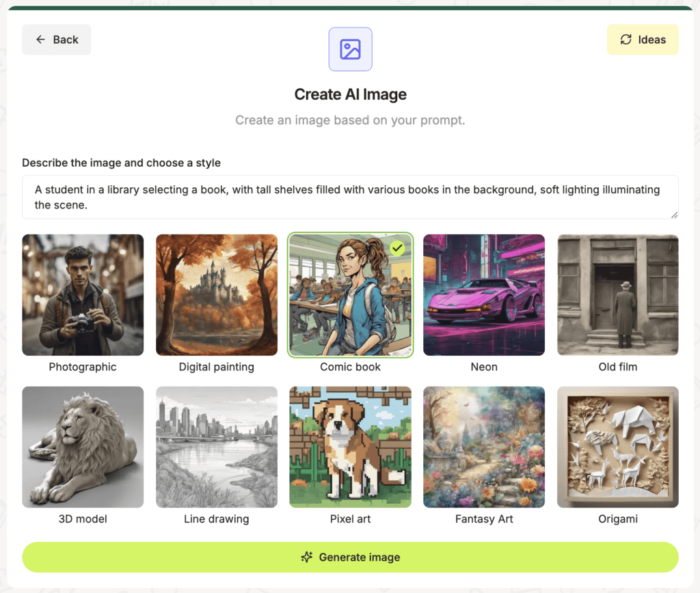Viewport: 700px width, 593px height.
Task: Click the Comic book label text
Action: point(351,367)
